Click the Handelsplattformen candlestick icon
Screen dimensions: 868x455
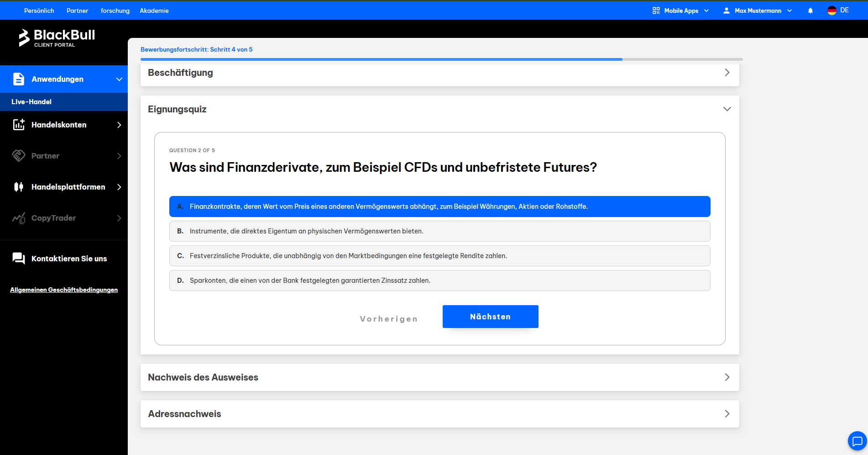pyautogui.click(x=19, y=187)
